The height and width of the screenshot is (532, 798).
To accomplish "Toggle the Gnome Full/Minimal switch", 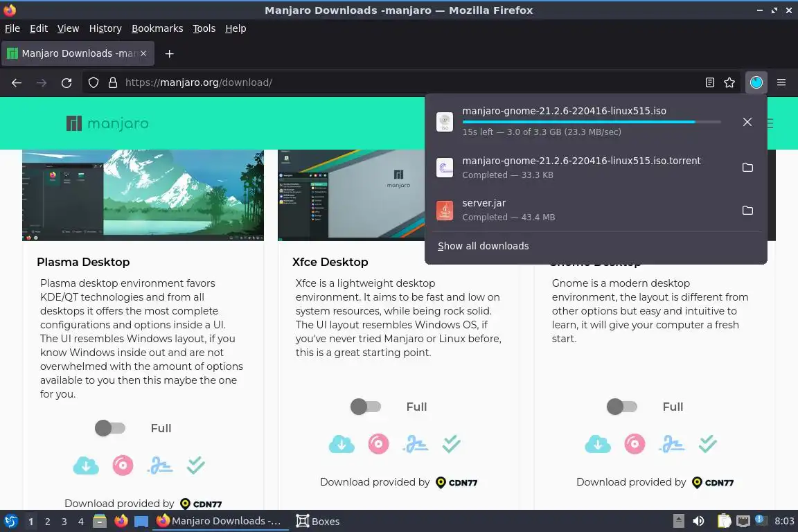I will (622, 407).
